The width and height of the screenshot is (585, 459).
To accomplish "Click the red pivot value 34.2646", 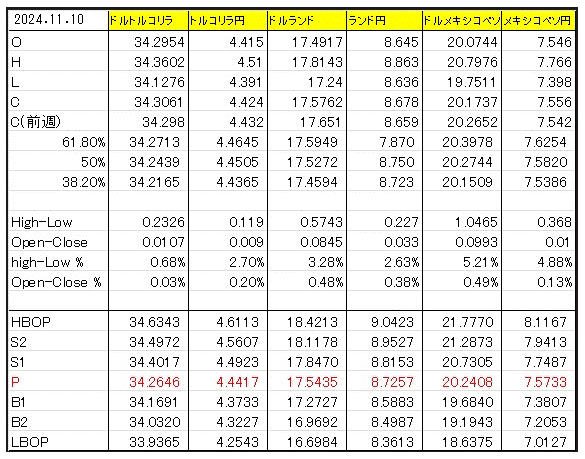I will tap(148, 382).
